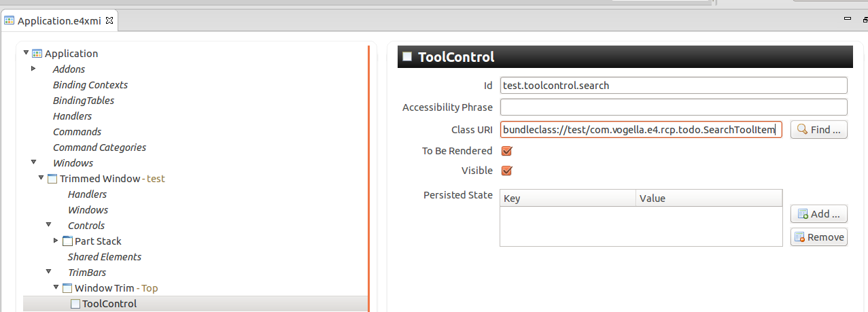Click the Find ... button
Image resolution: width=868 pixels, height=312 pixels.
[x=818, y=129]
